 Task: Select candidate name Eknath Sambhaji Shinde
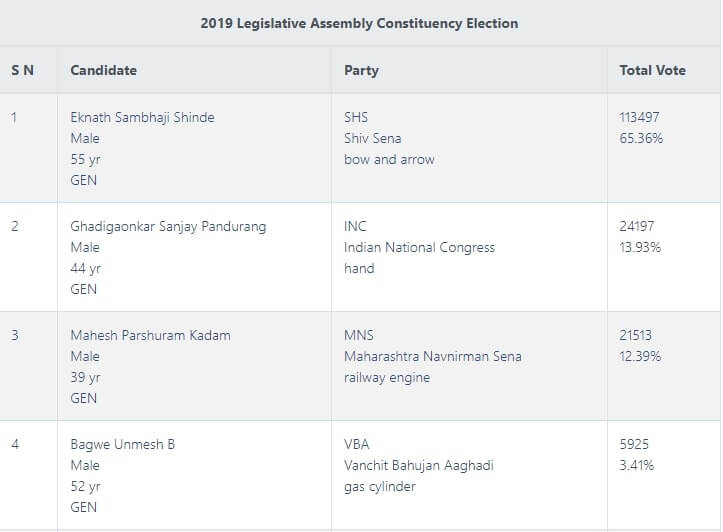point(142,117)
